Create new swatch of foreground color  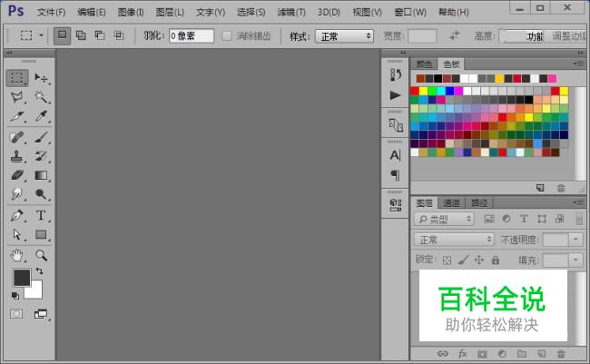pyautogui.click(x=540, y=188)
